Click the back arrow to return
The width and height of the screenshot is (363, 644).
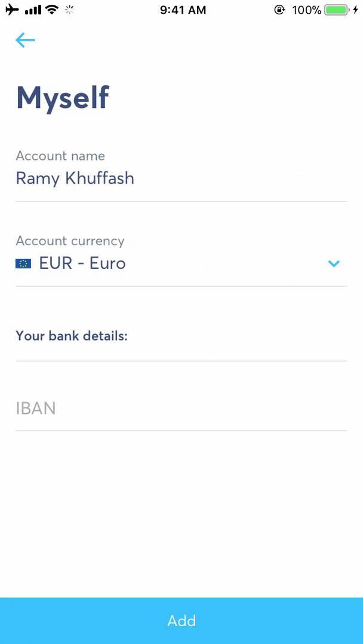coord(24,40)
